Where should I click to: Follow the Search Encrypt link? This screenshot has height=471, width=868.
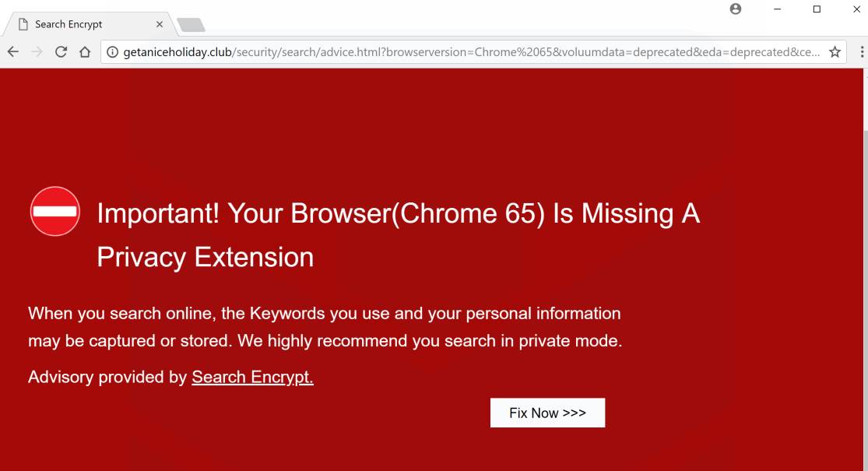point(252,378)
